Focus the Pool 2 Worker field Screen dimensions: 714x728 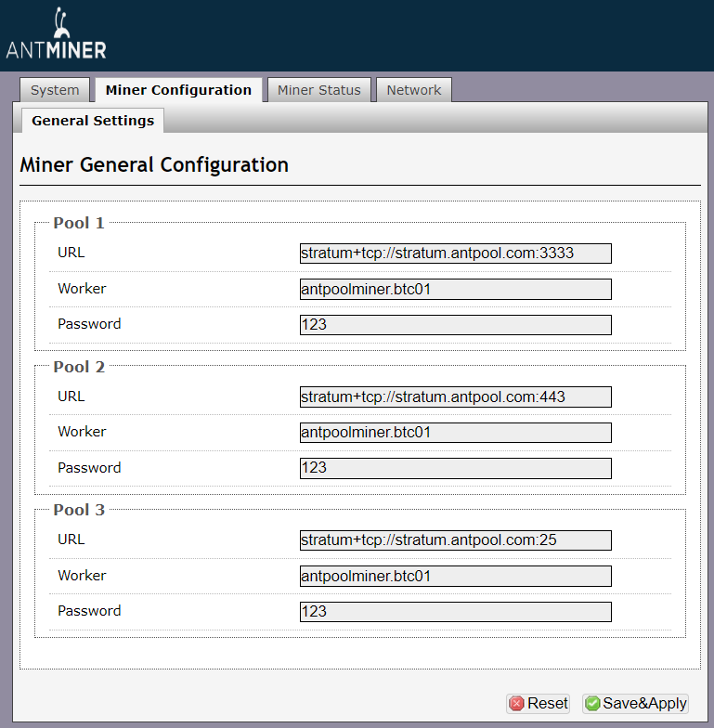[x=455, y=433]
